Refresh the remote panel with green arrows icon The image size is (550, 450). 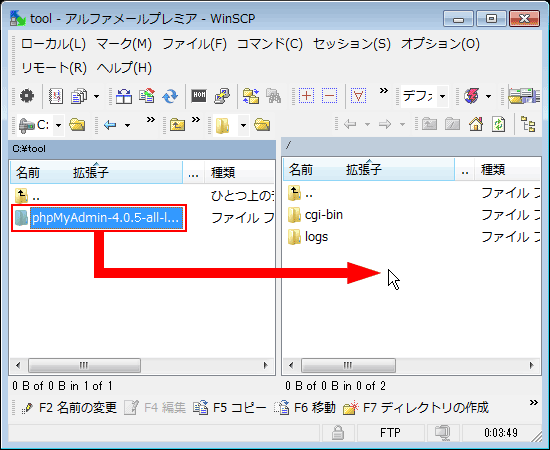tap(499, 124)
